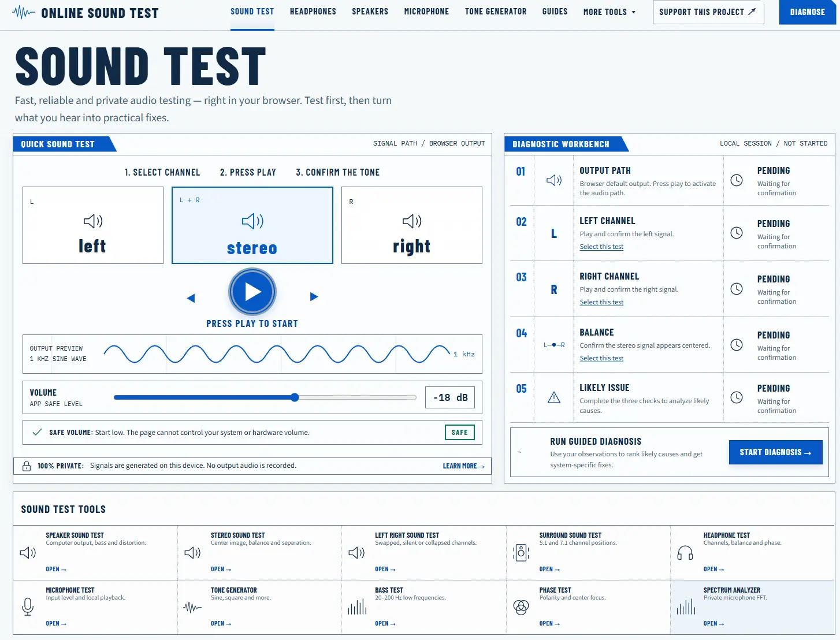This screenshot has width=840, height=640.
Task: Click the Spectrum Analyzer bars icon
Action: click(686, 606)
